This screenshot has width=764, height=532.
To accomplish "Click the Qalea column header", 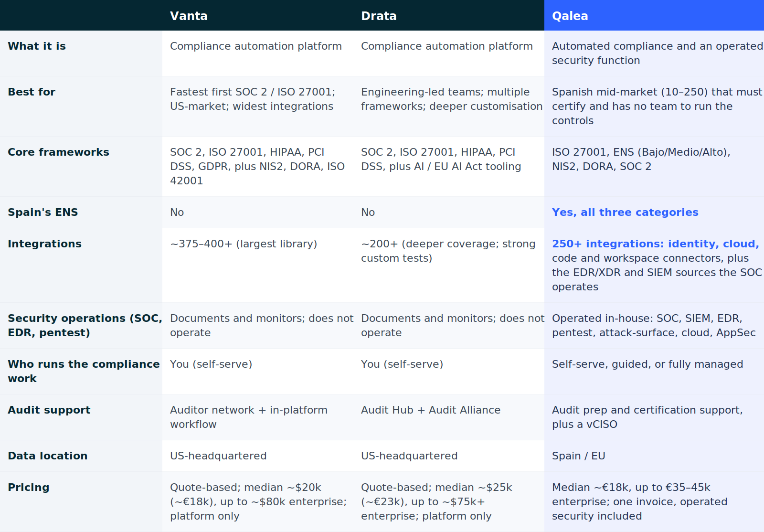I will pyautogui.click(x=570, y=16).
